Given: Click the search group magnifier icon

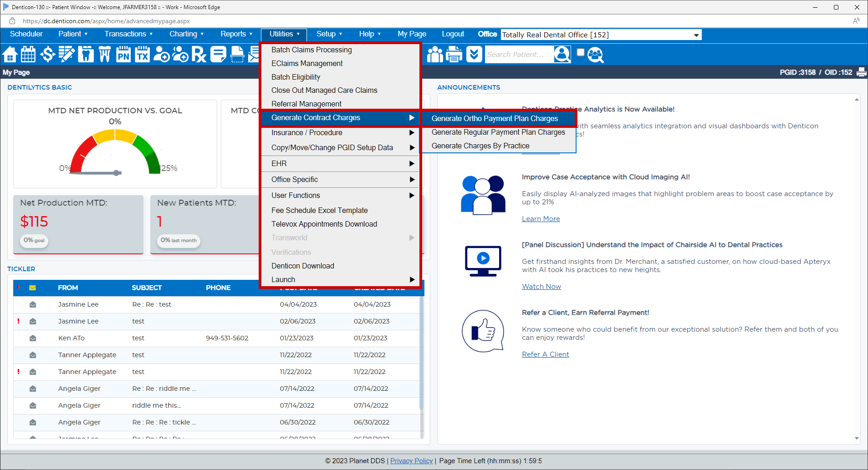Looking at the screenshot, I should (x=595, y=55).
